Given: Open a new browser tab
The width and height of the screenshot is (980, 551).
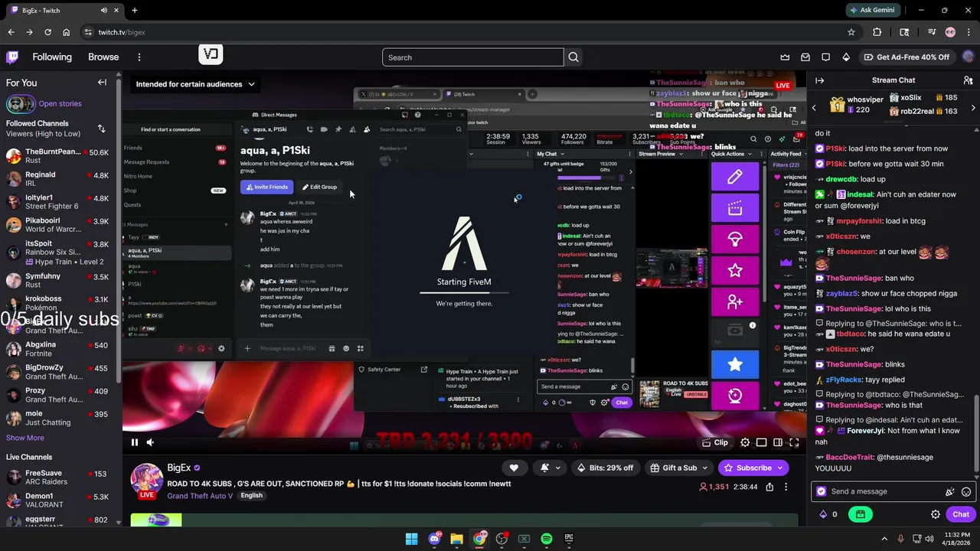Looking at the screenshot, I should [135, 11].
